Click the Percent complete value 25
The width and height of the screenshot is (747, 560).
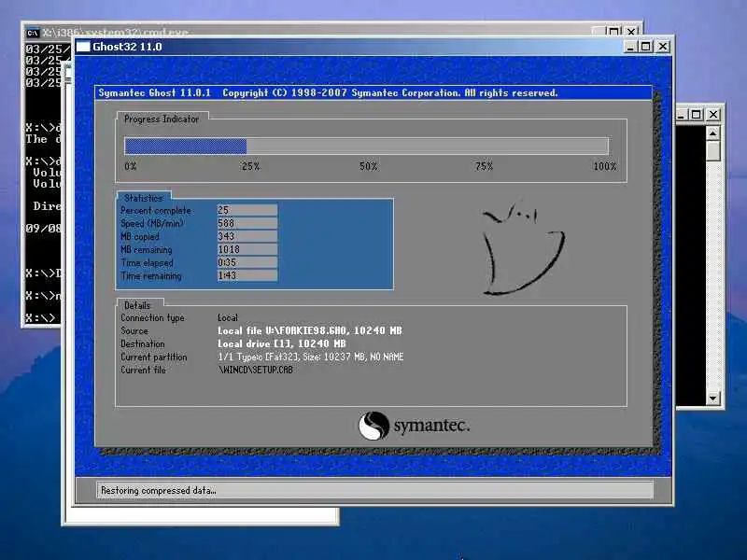[247, 210]
